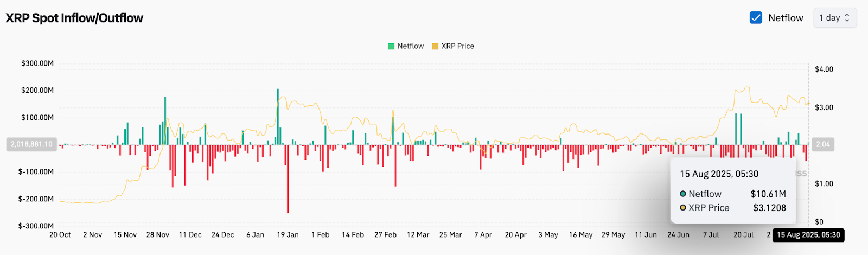Click the $4.00 price axis label
The height and width of the screenshot is (255, 868).
[x=824, y=69]
